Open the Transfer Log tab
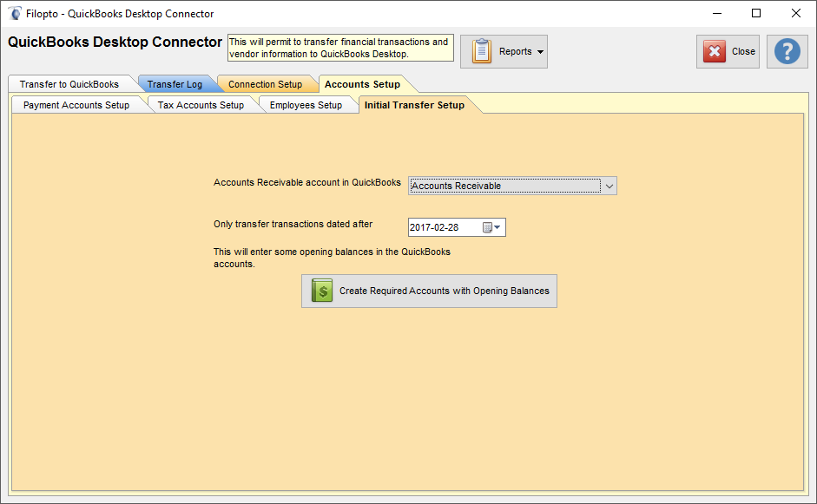817x504 pixels. [175, 84]
